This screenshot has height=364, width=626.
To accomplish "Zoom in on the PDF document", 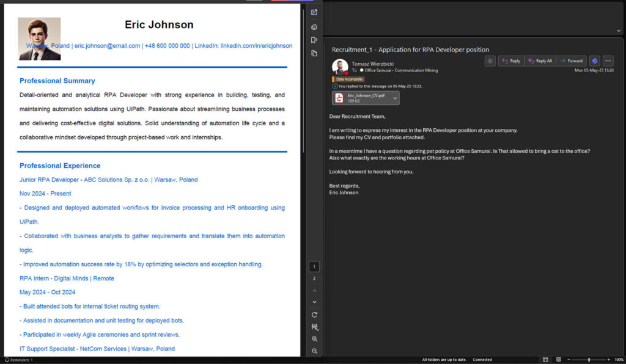I will (x=315, y=339).
